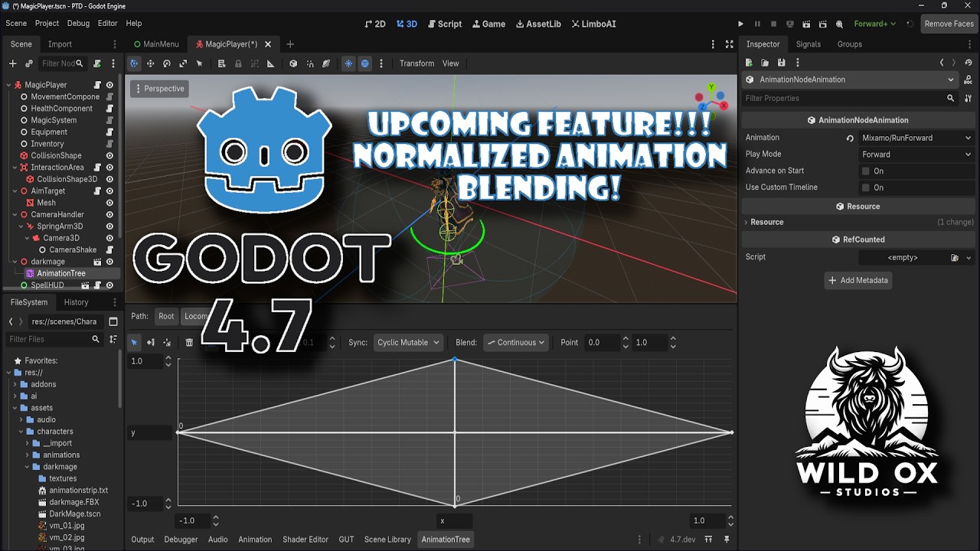Load an existing resource in Inspector
980x551 pixels.
(765, 63)
